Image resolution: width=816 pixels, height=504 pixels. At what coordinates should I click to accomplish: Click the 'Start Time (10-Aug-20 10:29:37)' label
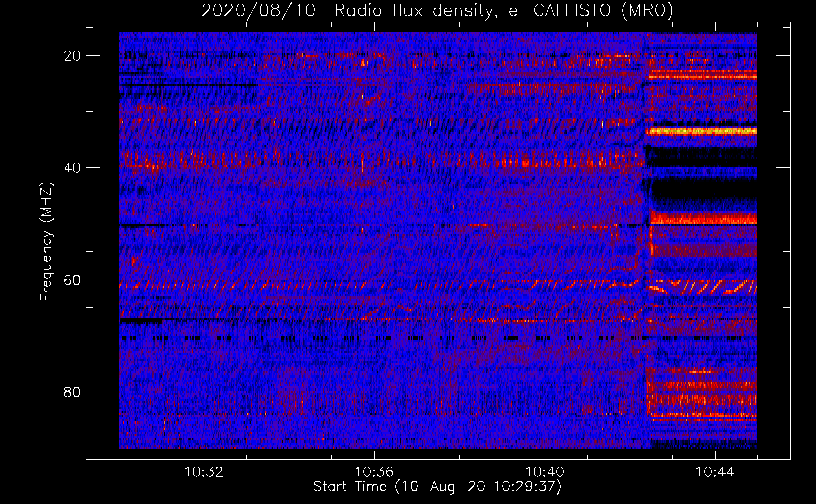pyautogui.click(x=437, y=487)
